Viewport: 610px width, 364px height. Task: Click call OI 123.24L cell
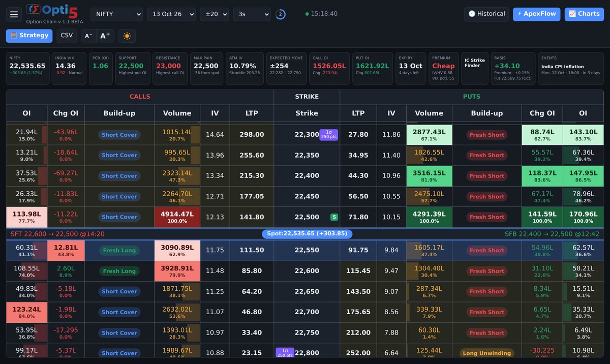tap(26, 312)
